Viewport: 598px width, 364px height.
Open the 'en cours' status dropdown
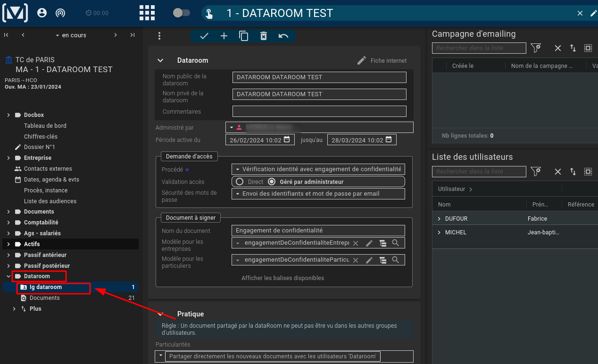click(x=71, y=35)
